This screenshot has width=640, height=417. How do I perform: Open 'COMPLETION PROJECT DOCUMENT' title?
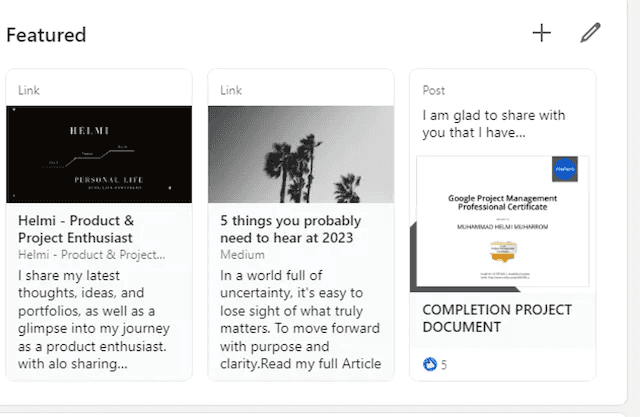click(497, 318)
